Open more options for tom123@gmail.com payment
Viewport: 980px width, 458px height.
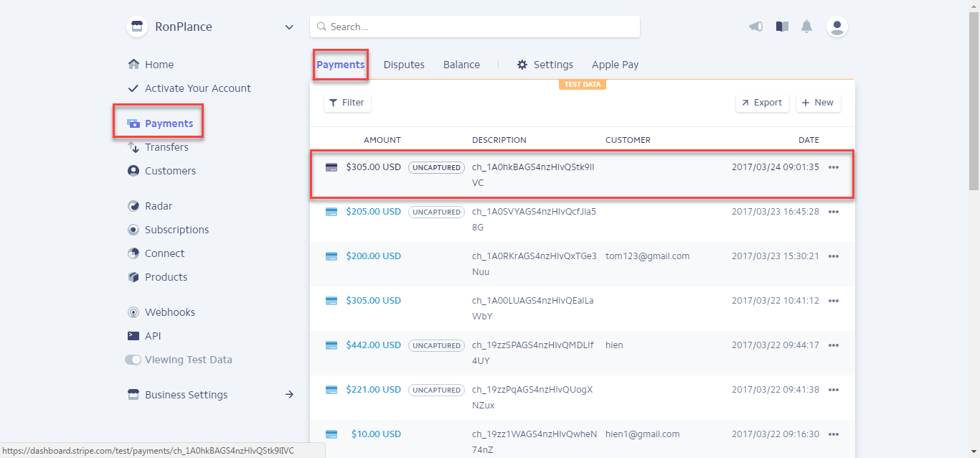coord(833,256)
